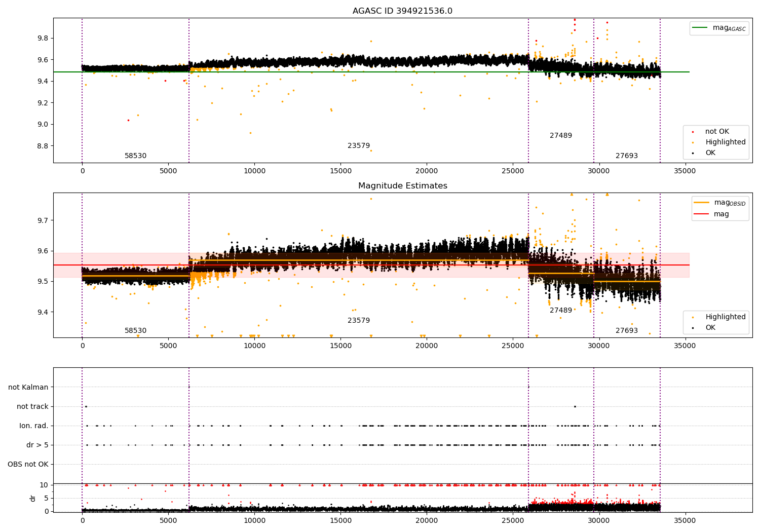Click the orange mag OBSID legend line sample
760x532 pixels.
point(701,203)
